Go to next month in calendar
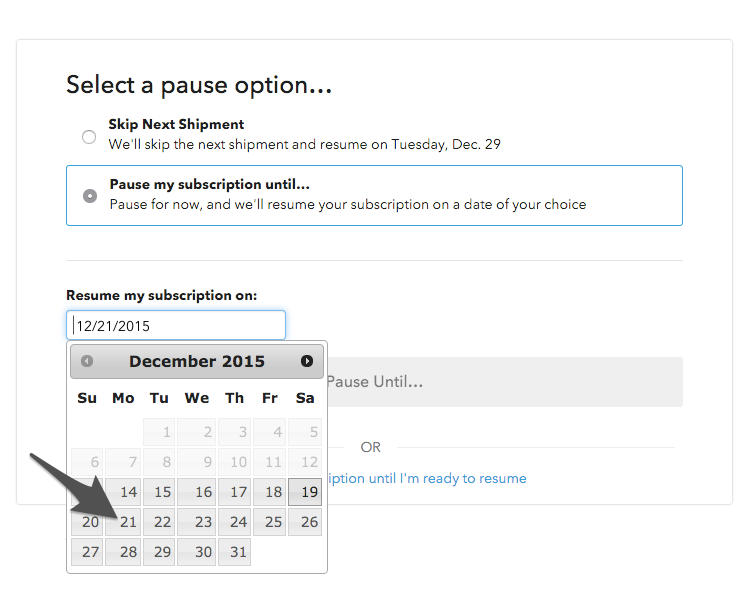This screenshot has width=750, height=613. pyautogui.click(x=307, y=361)
